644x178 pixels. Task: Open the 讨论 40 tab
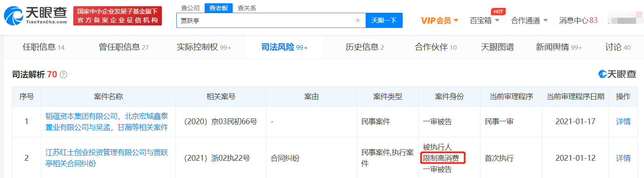618,47
